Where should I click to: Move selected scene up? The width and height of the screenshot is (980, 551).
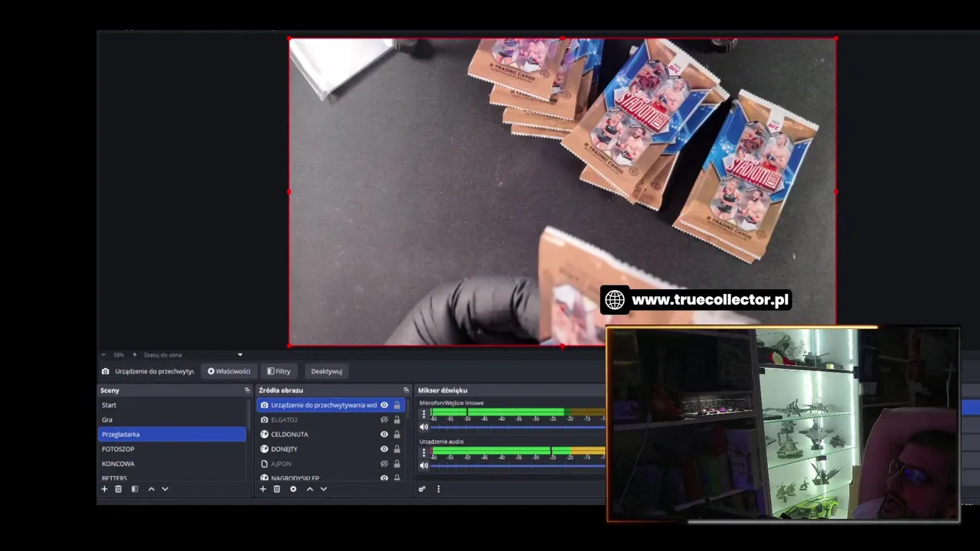click(x=151, y=489)
